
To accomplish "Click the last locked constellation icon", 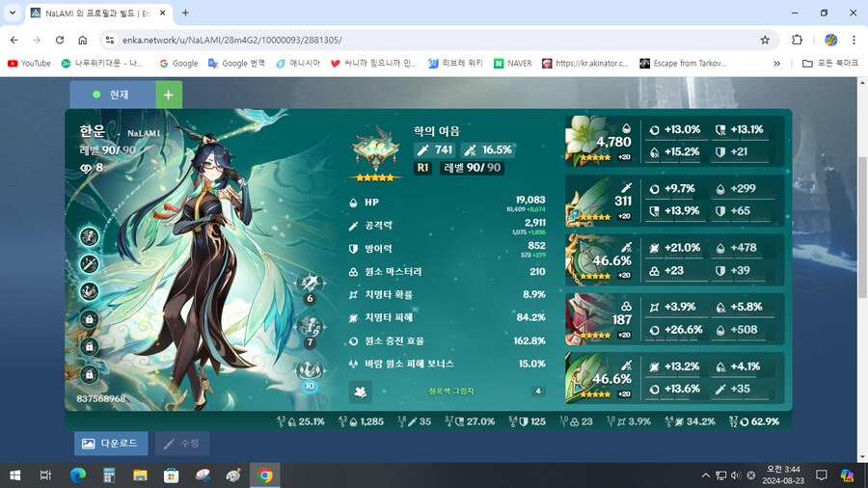I will click(89, 374).
